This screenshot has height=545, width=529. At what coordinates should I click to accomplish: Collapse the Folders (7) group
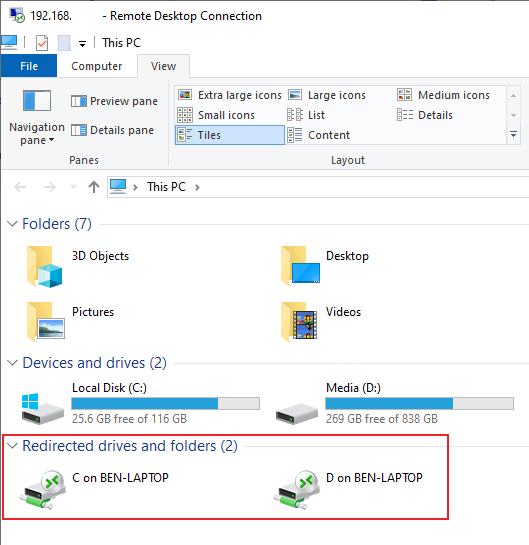[12, 223]
